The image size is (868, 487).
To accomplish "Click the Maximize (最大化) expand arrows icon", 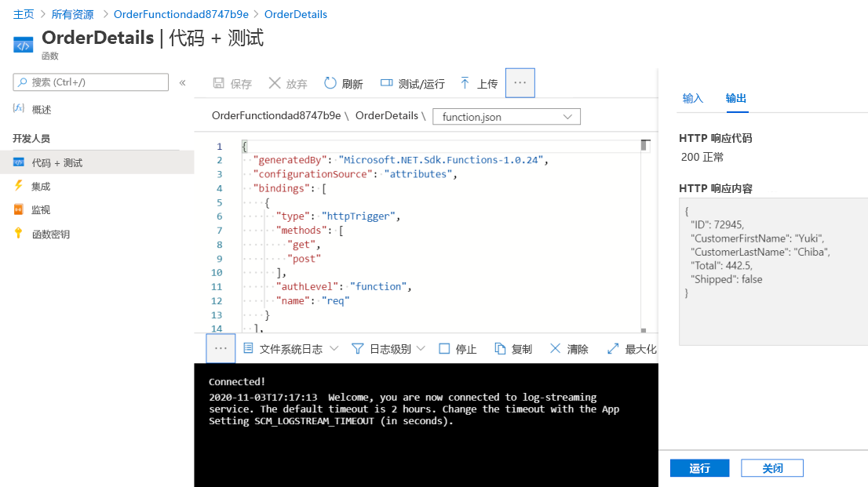I will (613, 349).
